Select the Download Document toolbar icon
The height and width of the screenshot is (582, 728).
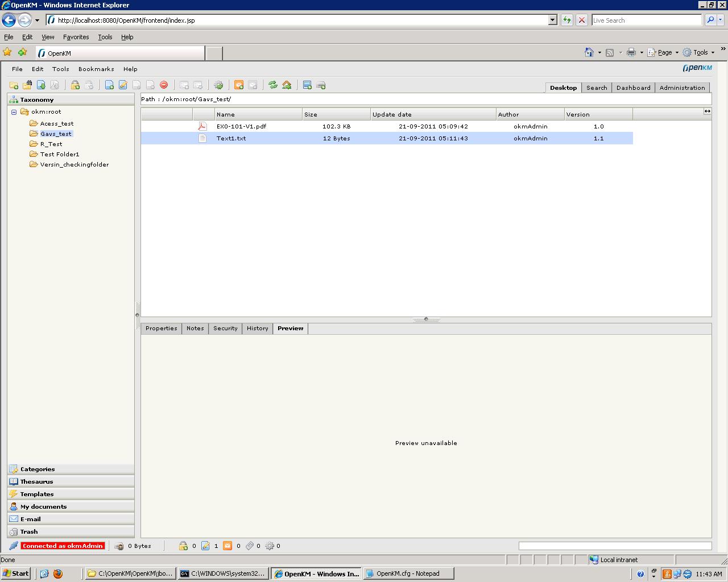(41, 85)
